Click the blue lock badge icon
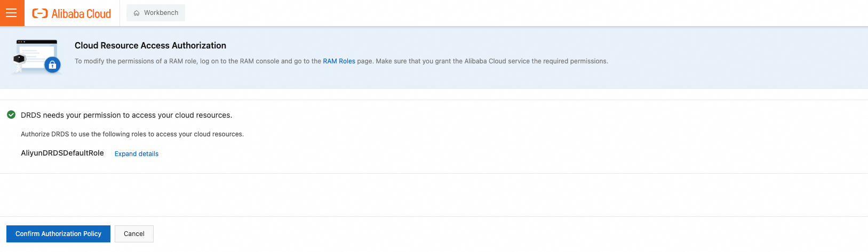The image size is (868, 252). 52,65
